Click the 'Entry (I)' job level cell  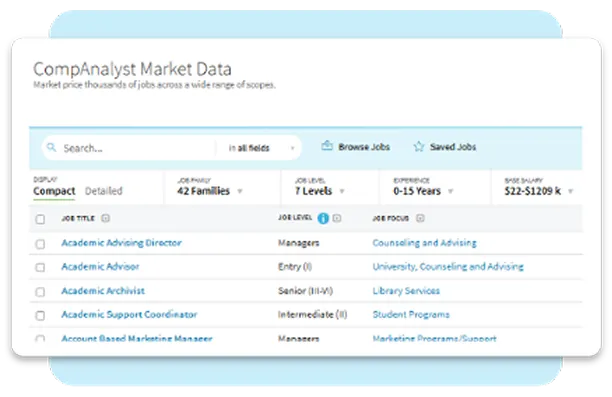pos(295,267)
